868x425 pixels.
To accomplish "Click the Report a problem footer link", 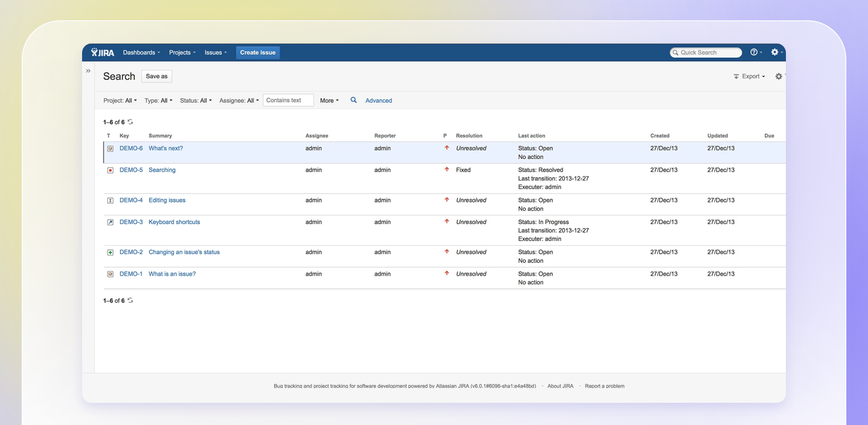I will (x=604, y=386).
